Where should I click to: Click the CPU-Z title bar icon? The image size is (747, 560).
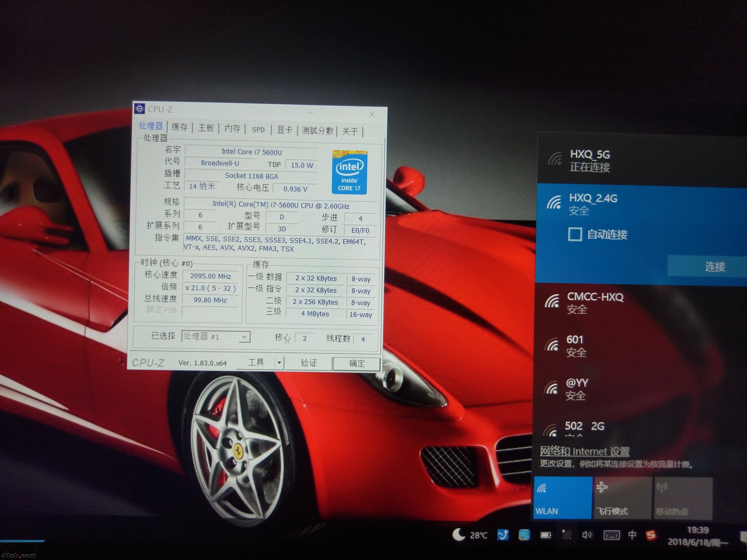[140, 109]
